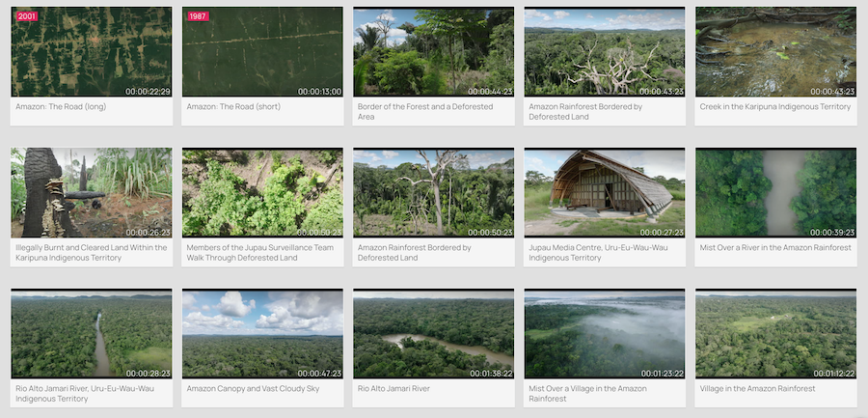The width and height of the screenshot is (868, 418).
Task: Click the 1987 year badge
Action: click(x=198, y=16)
